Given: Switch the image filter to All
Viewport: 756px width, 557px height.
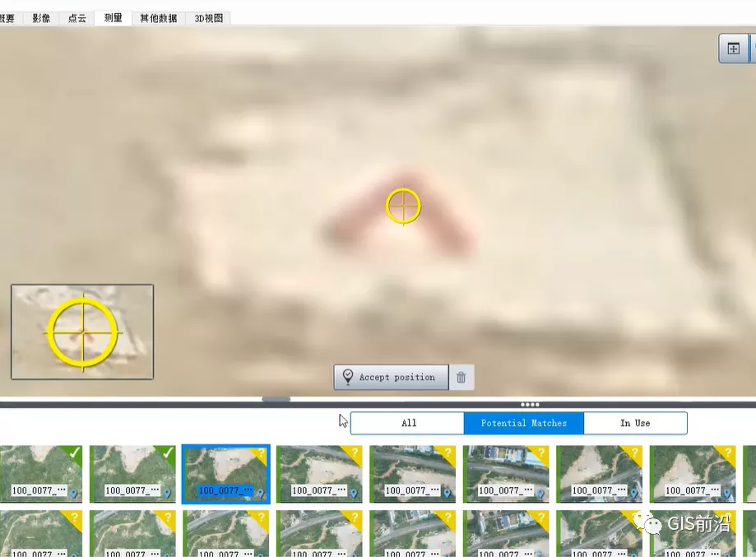Looking at the screenshot, I should pos(406,422).
